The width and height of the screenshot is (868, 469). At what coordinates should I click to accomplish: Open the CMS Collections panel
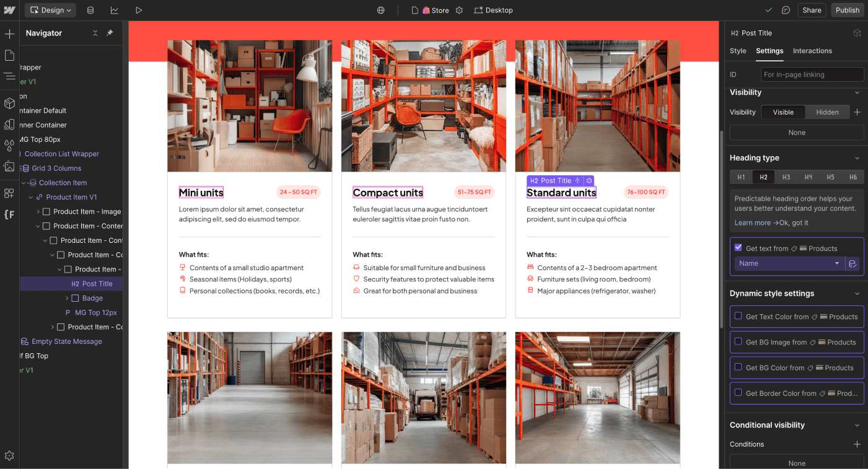tap(90, 10)
